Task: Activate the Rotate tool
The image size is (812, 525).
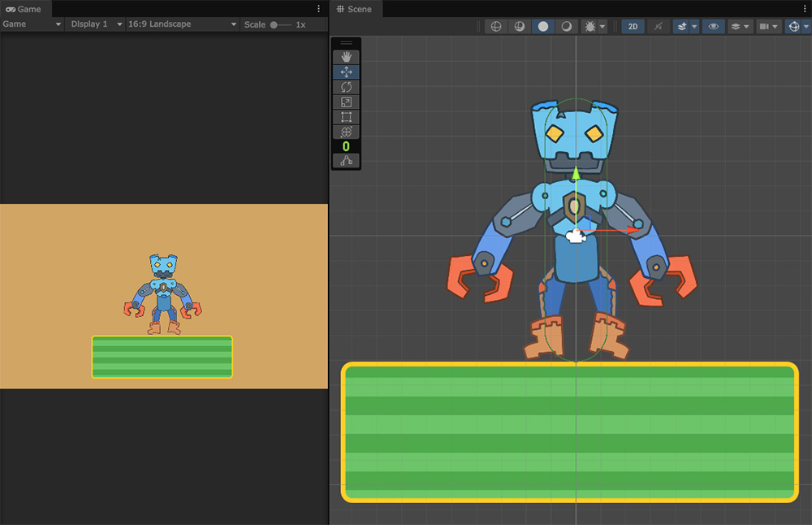Action: (x=346, y=87)
